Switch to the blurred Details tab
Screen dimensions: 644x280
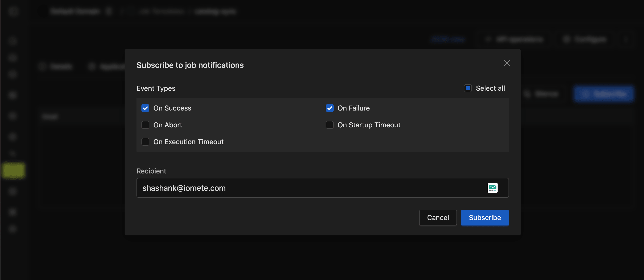(x=56, y=66)
